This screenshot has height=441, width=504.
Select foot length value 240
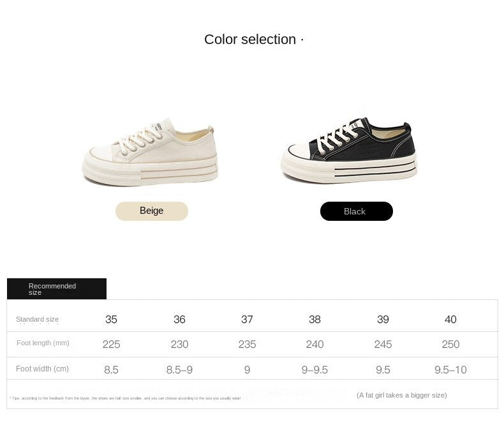(x=315, y=344)
